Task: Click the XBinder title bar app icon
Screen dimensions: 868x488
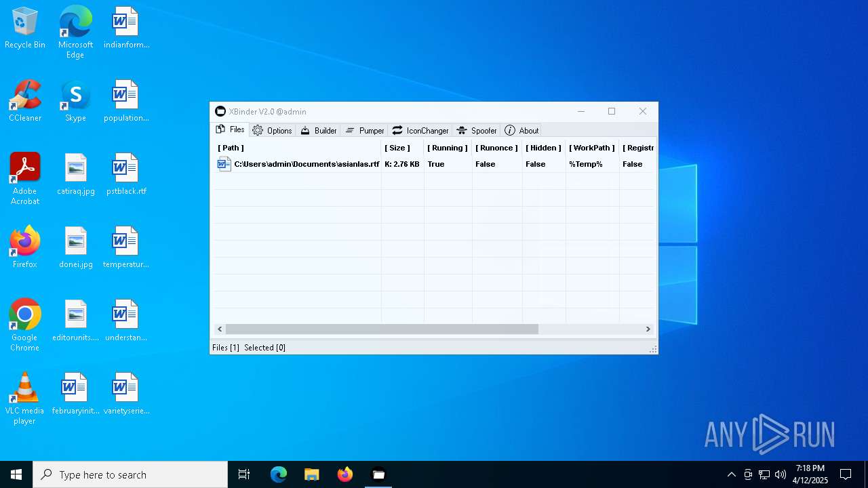Action: click(220, 112)
